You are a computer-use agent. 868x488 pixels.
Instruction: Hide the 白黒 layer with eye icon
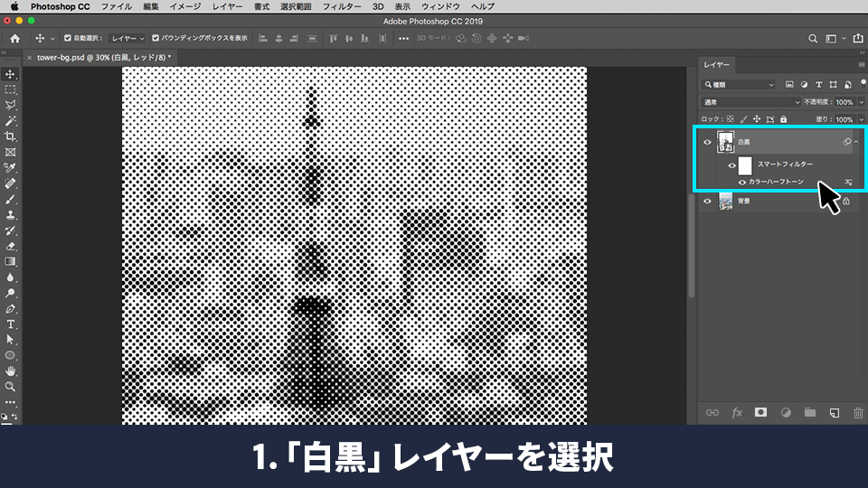tap(707, 142)
